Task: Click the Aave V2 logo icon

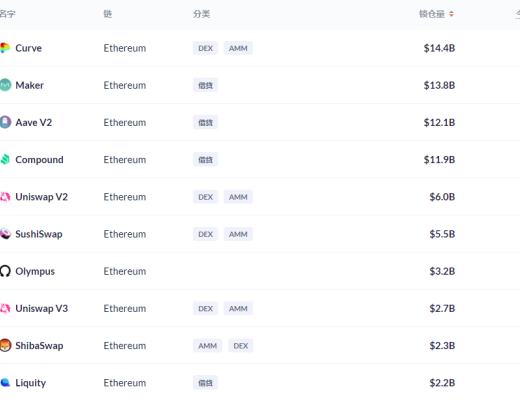Action: click(5, 122)
